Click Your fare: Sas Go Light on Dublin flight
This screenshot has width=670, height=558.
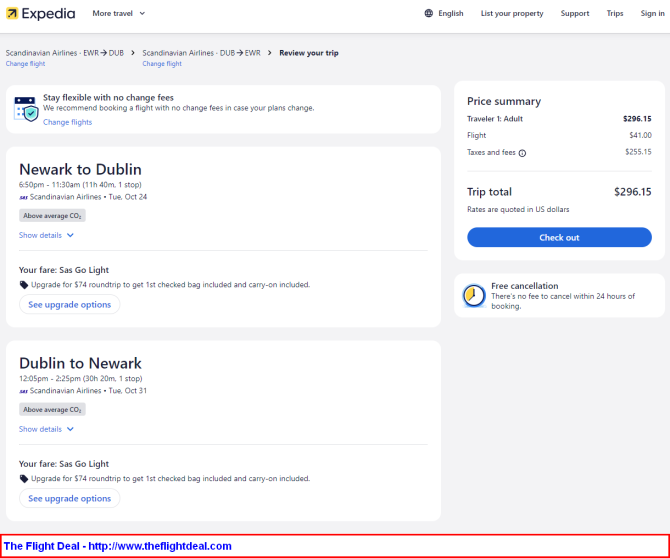point(64,464)
